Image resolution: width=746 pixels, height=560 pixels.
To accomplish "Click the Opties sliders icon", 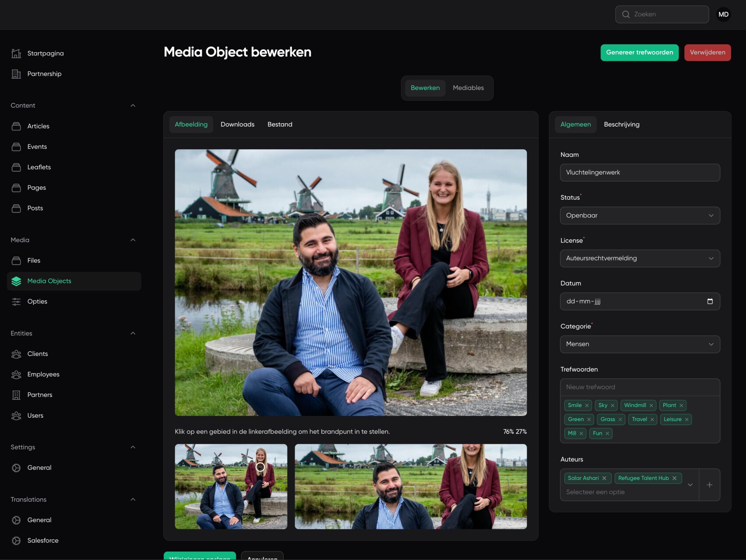I will click(16, 302).
